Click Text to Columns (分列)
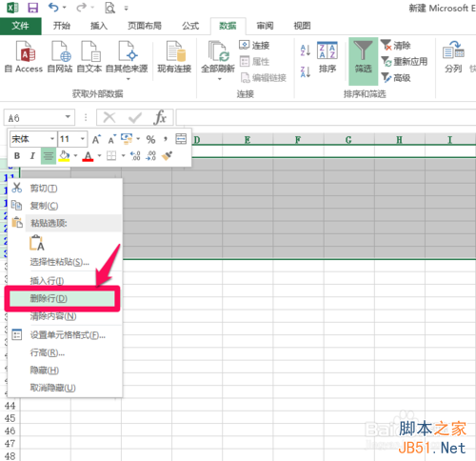The height and width of the screenshot is (461, 476). [453, 57]
